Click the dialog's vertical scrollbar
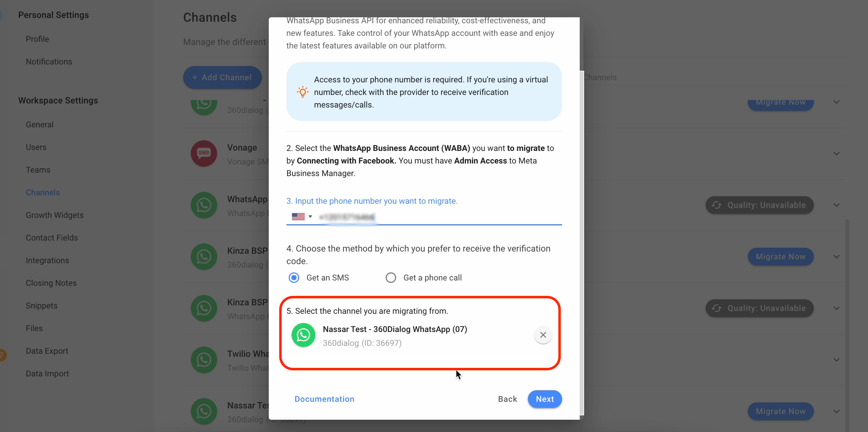 coord(582,242)
